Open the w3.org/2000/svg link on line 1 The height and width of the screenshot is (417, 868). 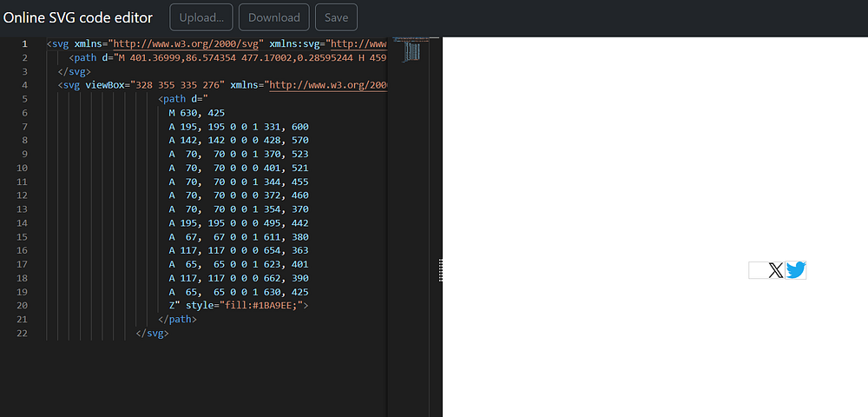click(x=186, y=44)
